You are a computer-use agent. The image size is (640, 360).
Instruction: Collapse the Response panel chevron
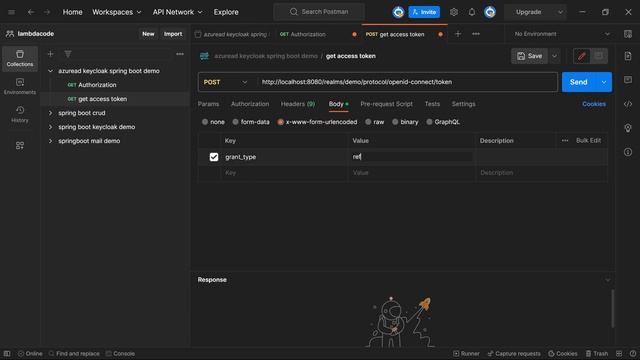point(607,280)
